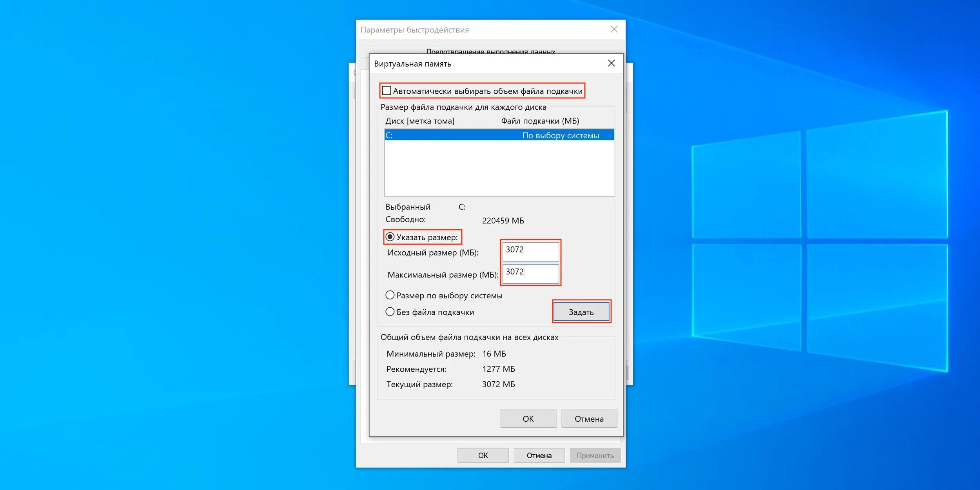This screenshot has height=490, width=980.
Task: Select 'Размер по выбору системы' radio button
Action: [389, 296]
